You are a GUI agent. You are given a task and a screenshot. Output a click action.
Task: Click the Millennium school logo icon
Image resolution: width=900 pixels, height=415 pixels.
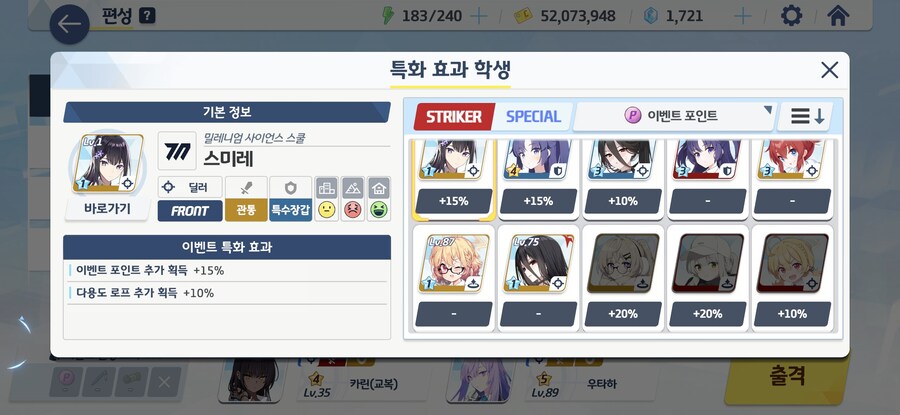point(177,151)
